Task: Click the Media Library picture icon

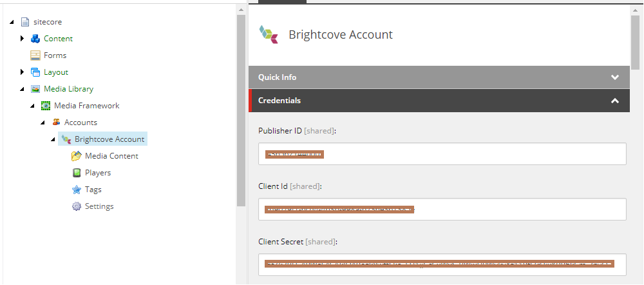Action: click(35, 89)
